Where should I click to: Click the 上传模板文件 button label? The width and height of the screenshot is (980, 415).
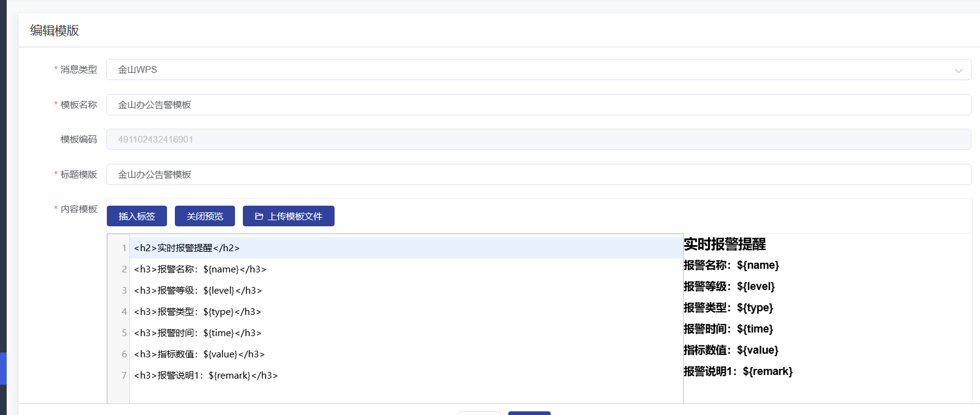point(295,217)
